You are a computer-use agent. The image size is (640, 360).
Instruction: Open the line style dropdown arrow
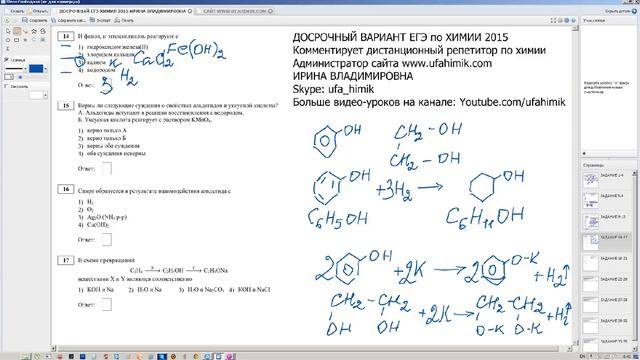25,69
